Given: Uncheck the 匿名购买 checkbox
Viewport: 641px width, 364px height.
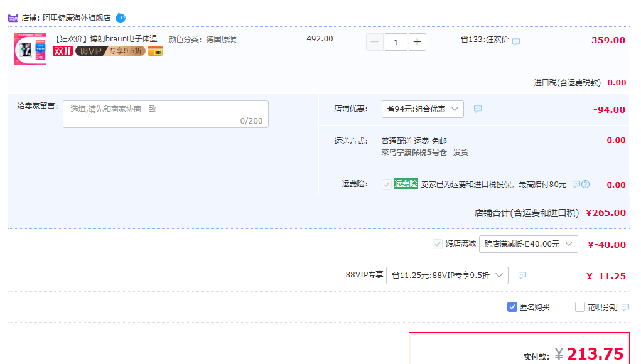Looking at the screenshot, I should click(512, 307).
